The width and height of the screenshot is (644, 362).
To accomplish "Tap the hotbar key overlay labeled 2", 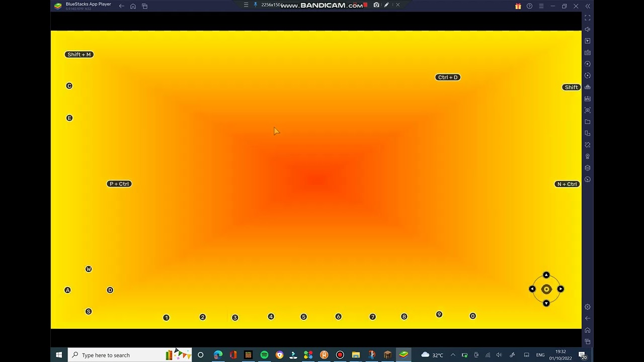I will 203,317.
